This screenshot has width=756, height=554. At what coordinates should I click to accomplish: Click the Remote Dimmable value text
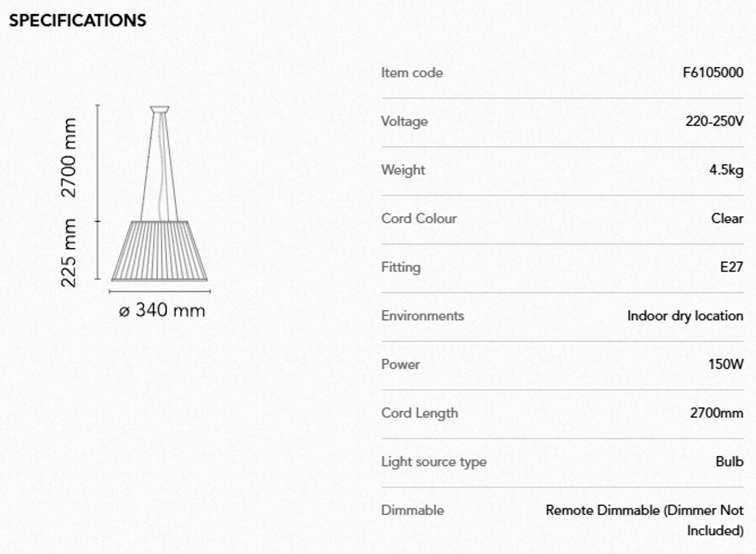coord(644,510)
